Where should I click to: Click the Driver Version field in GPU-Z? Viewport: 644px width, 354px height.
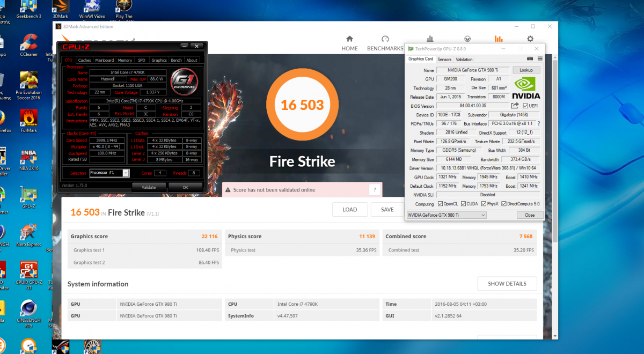tap(488, 168)
